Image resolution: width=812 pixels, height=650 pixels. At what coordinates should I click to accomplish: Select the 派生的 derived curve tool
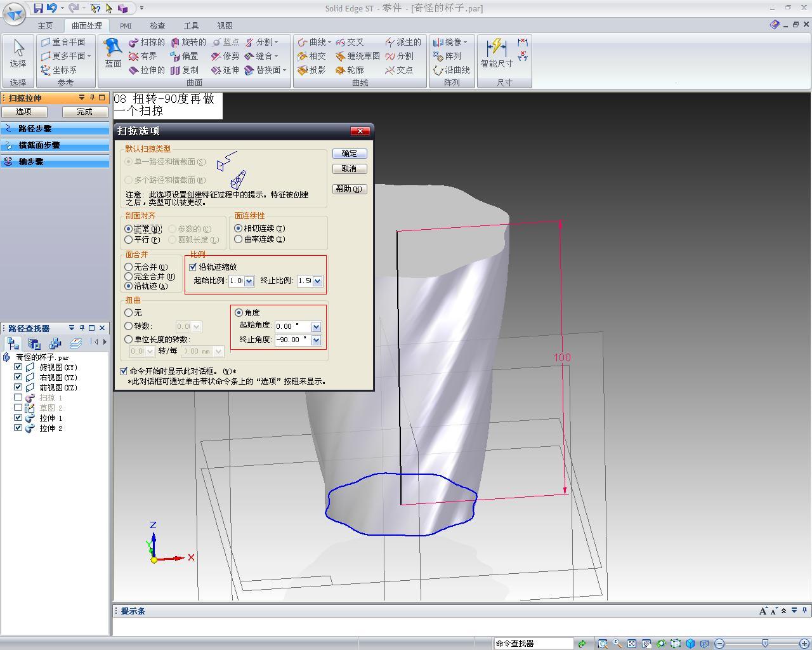pos(403,42)
